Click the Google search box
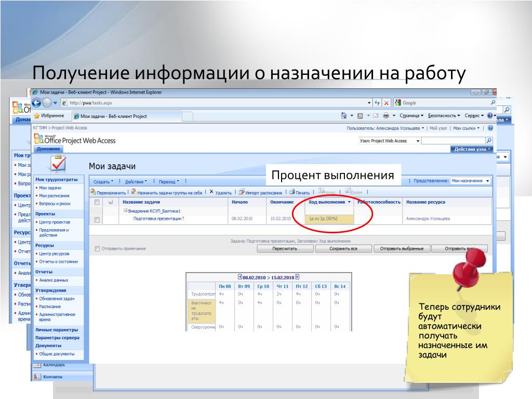Screen dimensions: 532x399 pyautogui.click(x=445, y=103)
